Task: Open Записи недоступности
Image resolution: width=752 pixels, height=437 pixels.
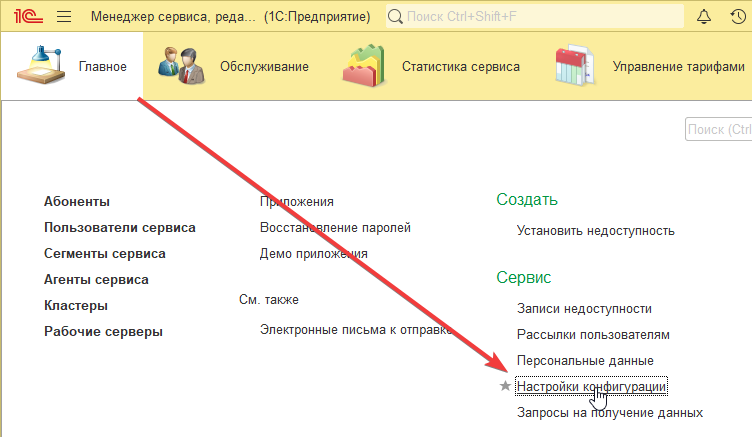Action: [584, 308]
